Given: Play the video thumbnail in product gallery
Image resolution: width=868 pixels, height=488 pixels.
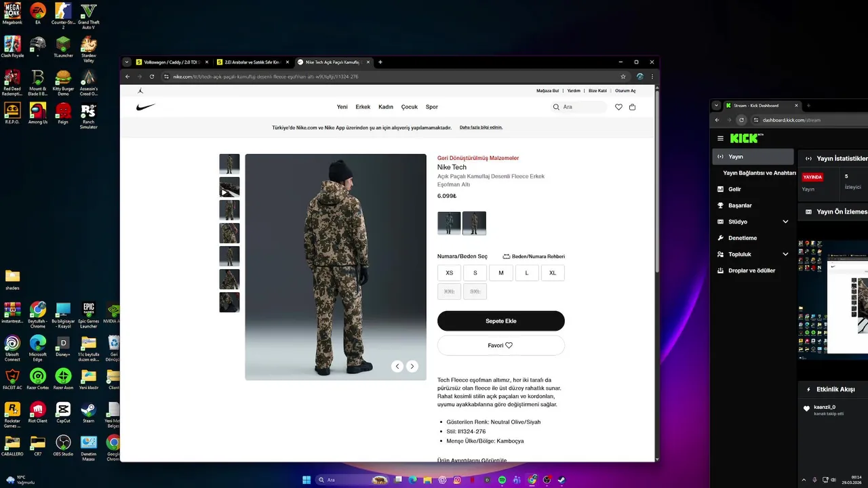Looking at the screenshot, I should point(229,187).
